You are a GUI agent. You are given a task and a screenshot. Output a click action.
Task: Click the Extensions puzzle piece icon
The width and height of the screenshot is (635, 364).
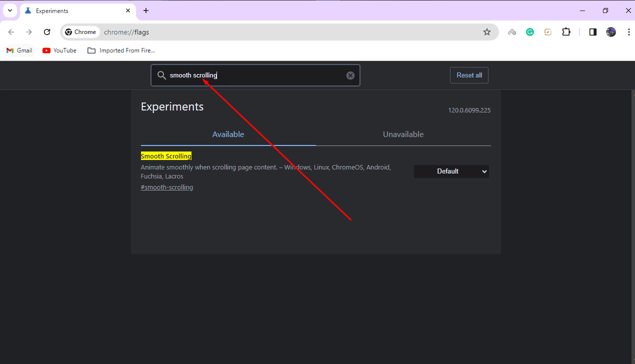(566, 31)
